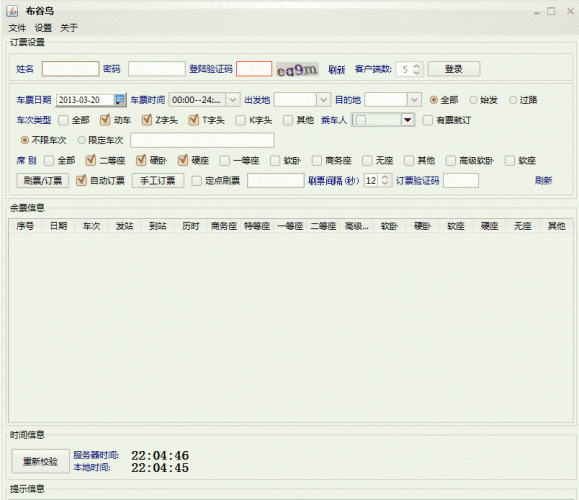Check the 商务座 seat checkbox

pos(317,161)
